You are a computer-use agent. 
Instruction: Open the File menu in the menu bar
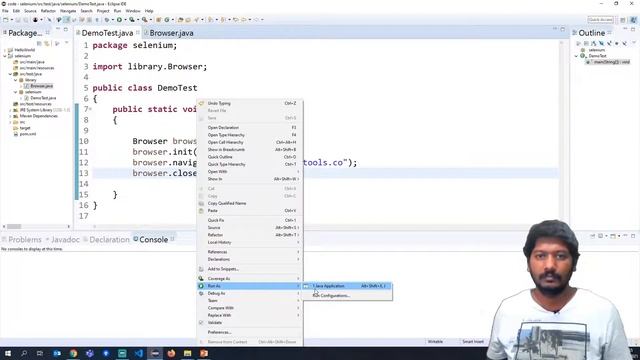pyautogui.click(x=5, y=11)
